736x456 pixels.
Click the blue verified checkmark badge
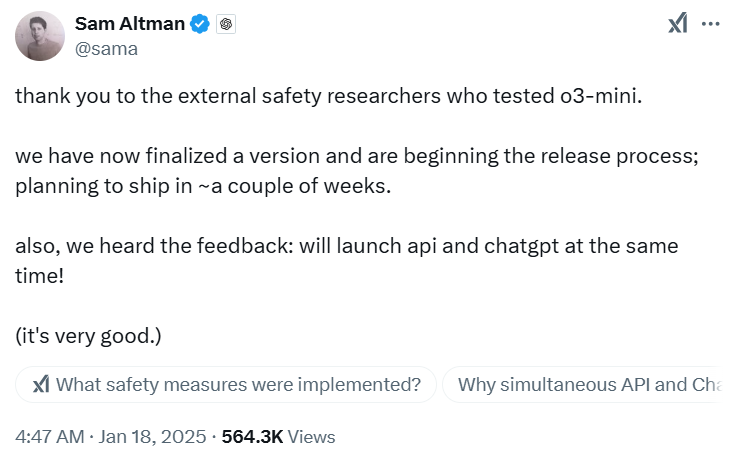[201, 24]
